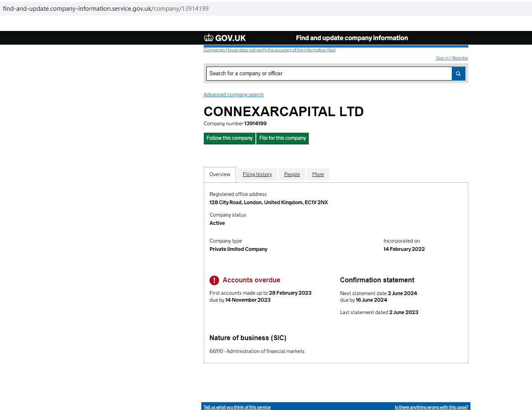The width and height of the screenshot is (532, 410).
Task: Select the Active company status value
Action: tap(217, 223)
